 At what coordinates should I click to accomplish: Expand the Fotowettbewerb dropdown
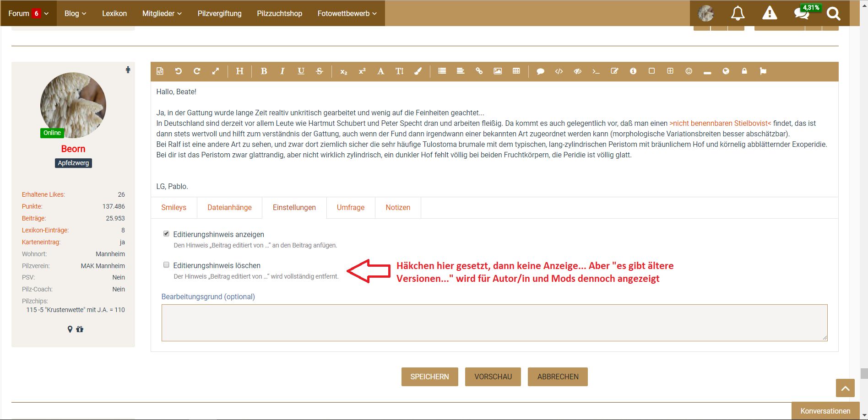click(x=347, y=13)
